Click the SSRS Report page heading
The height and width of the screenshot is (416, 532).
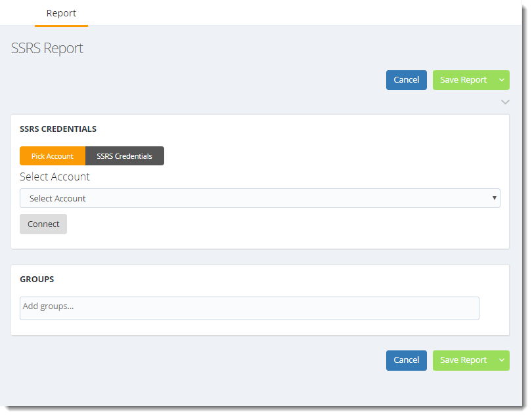click(47, 48)
